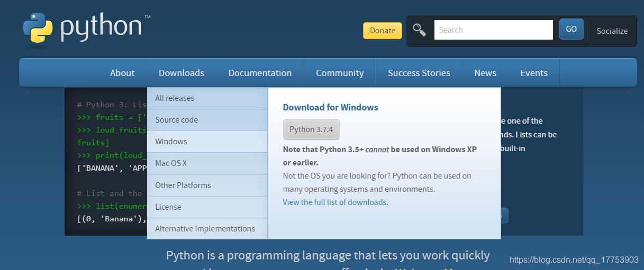Open the Community menu
This screenshot has height=270, width=644.
(340, 73)
